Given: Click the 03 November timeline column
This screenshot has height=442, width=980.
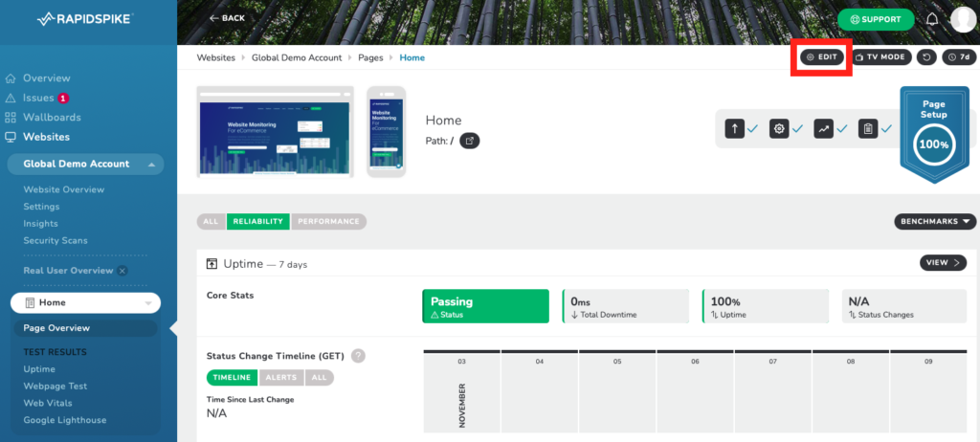Looking at the screenshot, I should [x=462, y=391].
